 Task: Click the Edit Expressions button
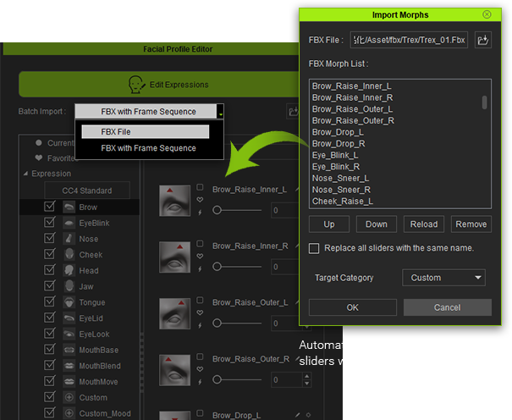tap(156, 85)
